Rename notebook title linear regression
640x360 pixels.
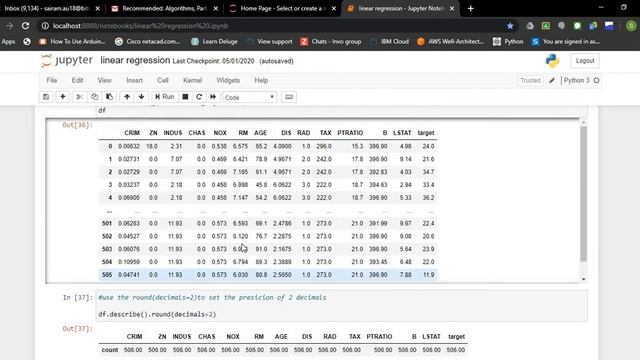tap(135, 60)
